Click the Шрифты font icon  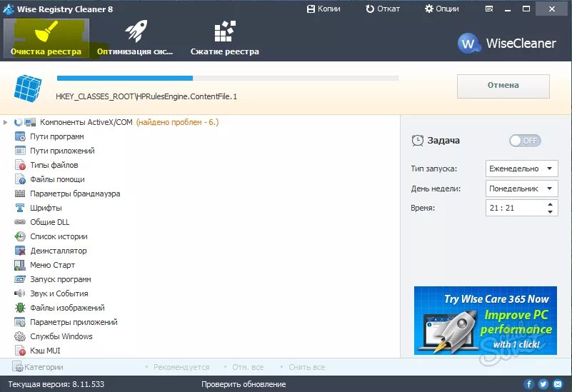pos(20,208)
